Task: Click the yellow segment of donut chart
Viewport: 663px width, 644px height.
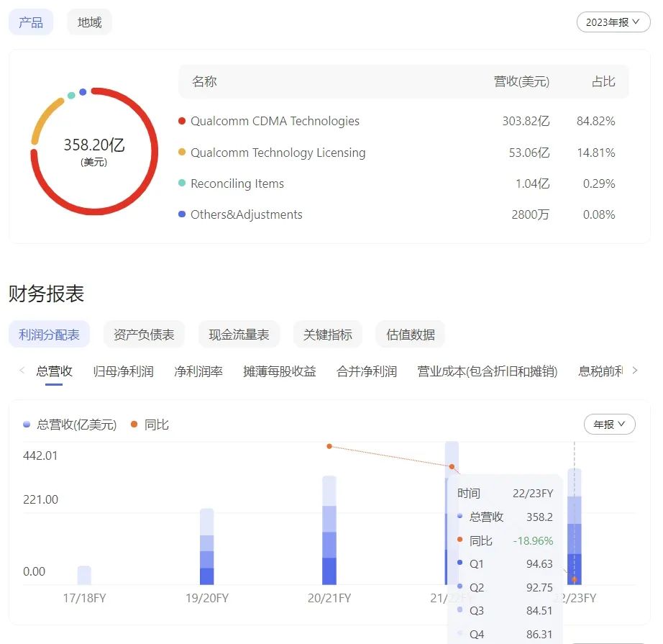Action: point(44,119)
